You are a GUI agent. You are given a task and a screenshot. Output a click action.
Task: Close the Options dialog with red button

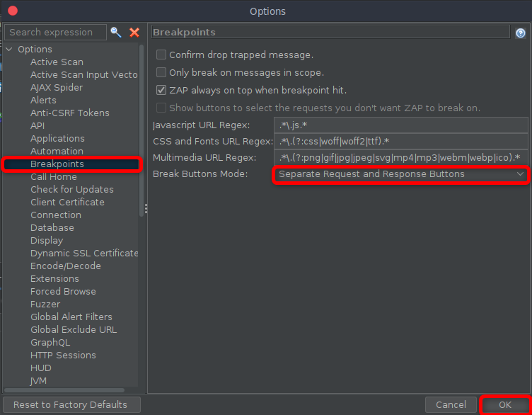click(13, 11)
